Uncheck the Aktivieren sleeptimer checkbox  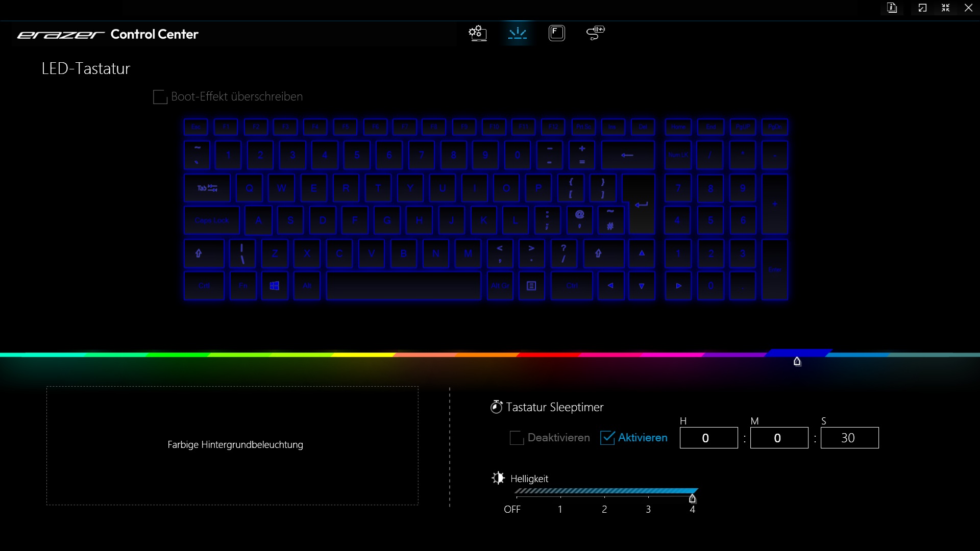click(607, 438)
